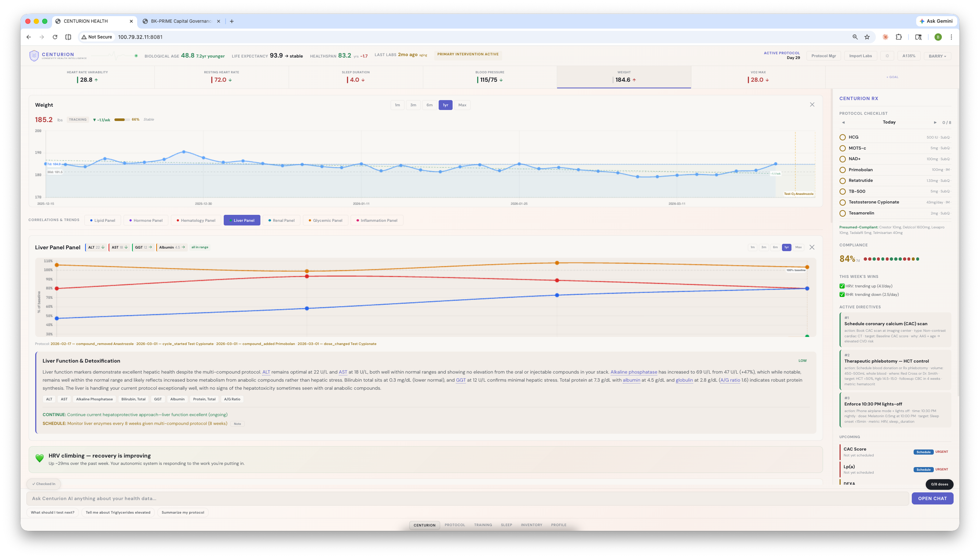The height and width of the screenshot is (558, 980).
Task: Open the A135% zoom selector
Action: (x=908, y=56)
